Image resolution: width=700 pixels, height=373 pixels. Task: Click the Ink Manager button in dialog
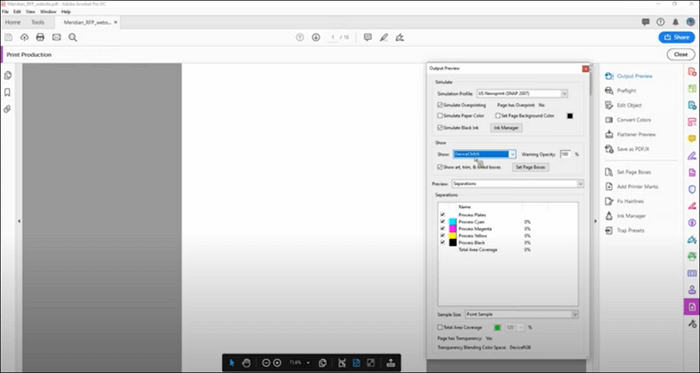tap(506, 128)
